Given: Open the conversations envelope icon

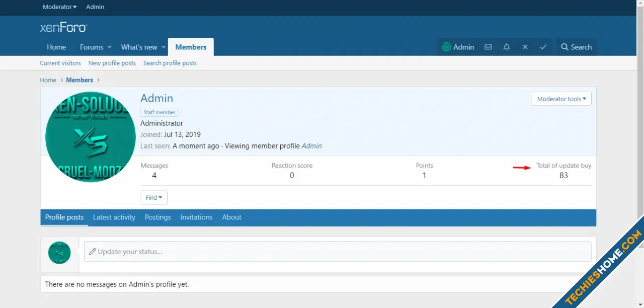Looking at the screenshot, I should pyautogui.click(x=488, y=47).
